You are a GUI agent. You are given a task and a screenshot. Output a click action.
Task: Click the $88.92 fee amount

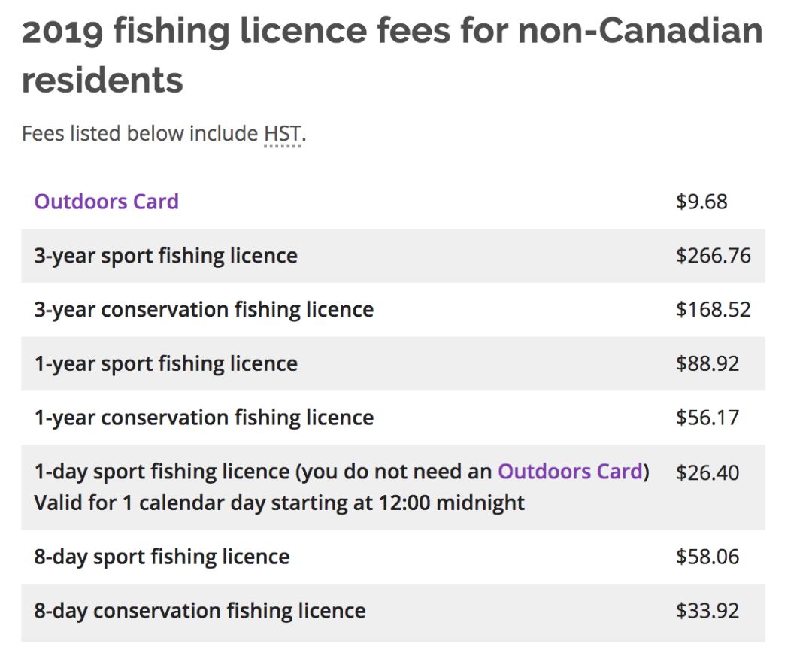pyautogui.click(x=707, y=363)
